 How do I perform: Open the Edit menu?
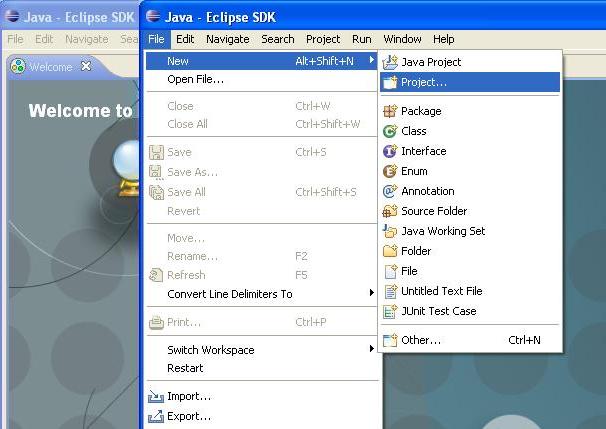185,39
